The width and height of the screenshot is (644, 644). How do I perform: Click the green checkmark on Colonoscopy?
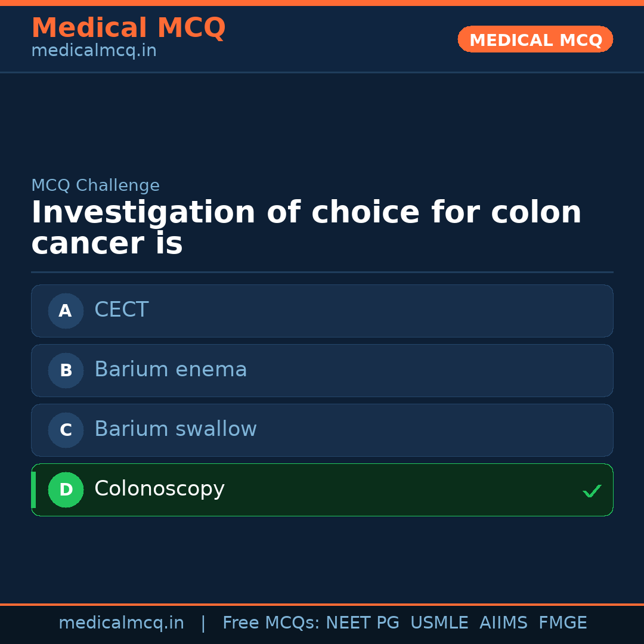coord(592,491)
